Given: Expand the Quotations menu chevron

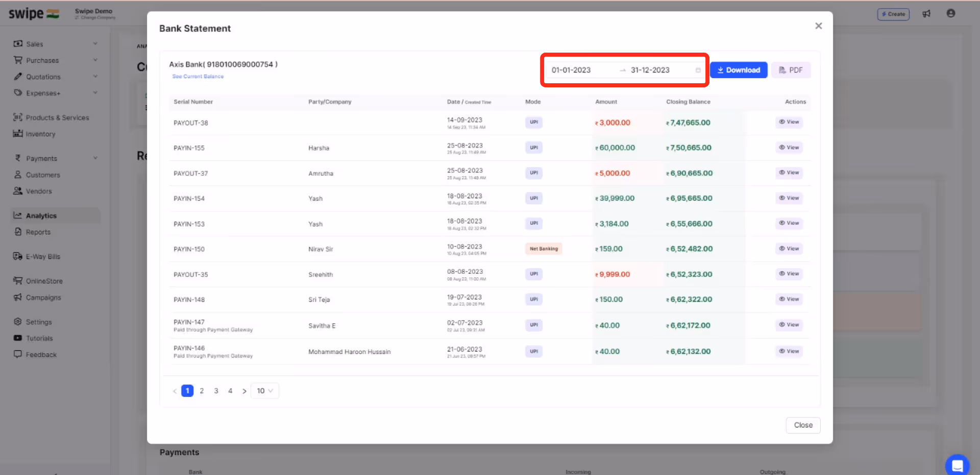Looking at the screenshot, I should (95, 77).
